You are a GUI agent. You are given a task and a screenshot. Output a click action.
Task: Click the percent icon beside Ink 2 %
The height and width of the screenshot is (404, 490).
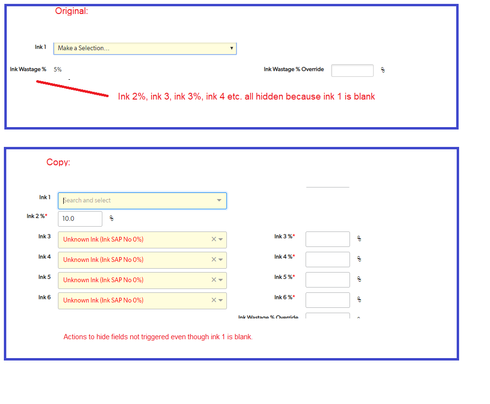[111, 218]
